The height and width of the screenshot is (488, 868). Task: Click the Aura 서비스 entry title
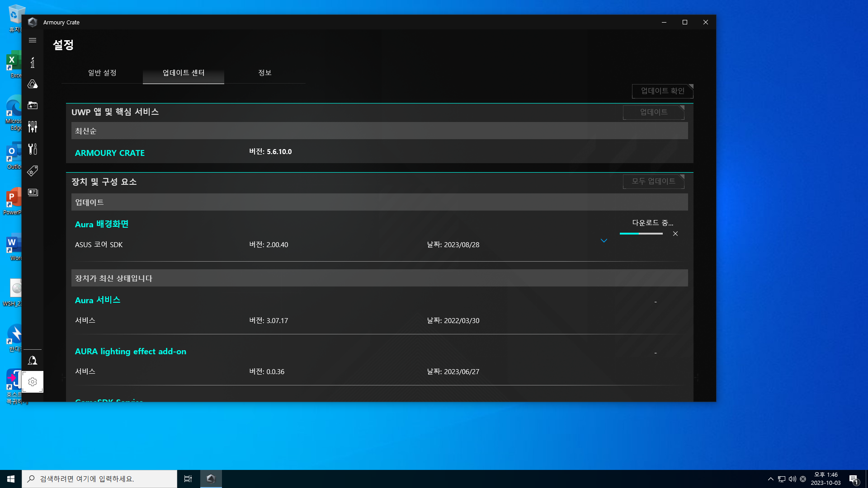[x=98, y=300]
